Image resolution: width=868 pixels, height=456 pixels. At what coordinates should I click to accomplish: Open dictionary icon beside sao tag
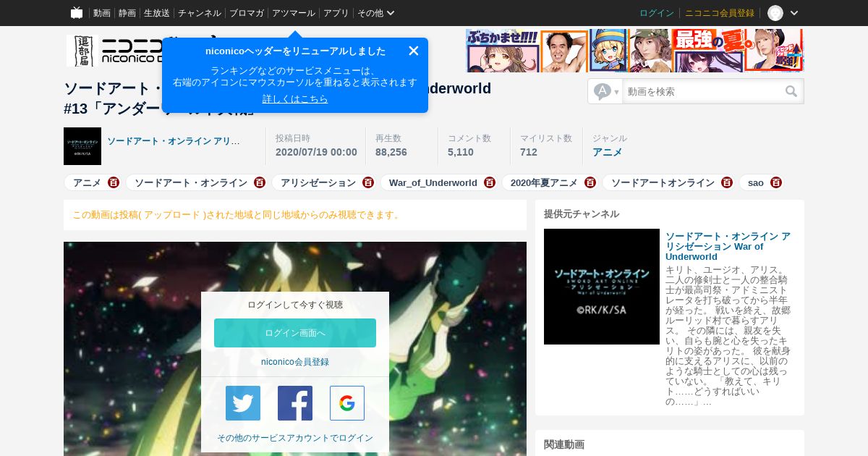point(776,182)
